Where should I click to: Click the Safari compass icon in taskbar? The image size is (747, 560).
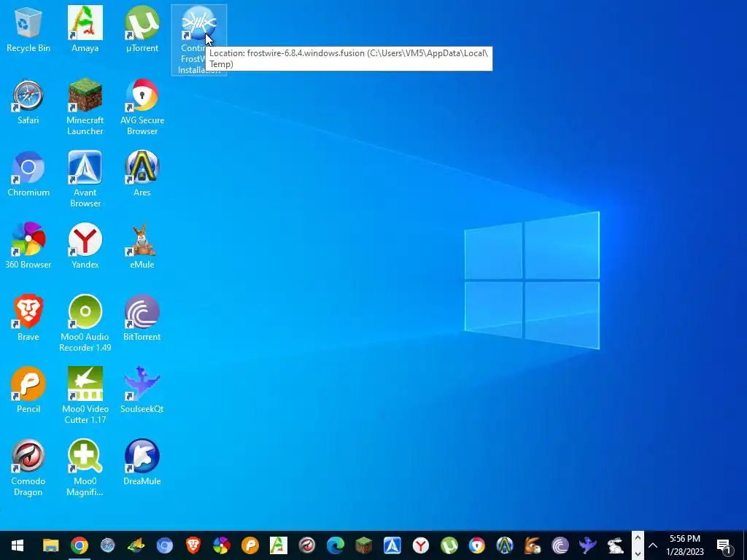(108, 545)
